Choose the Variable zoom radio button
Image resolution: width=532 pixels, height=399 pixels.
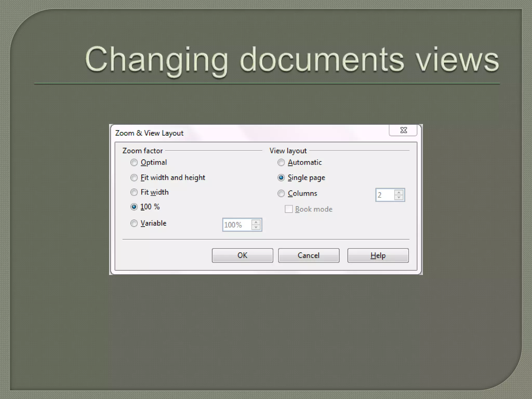point(134,223)
